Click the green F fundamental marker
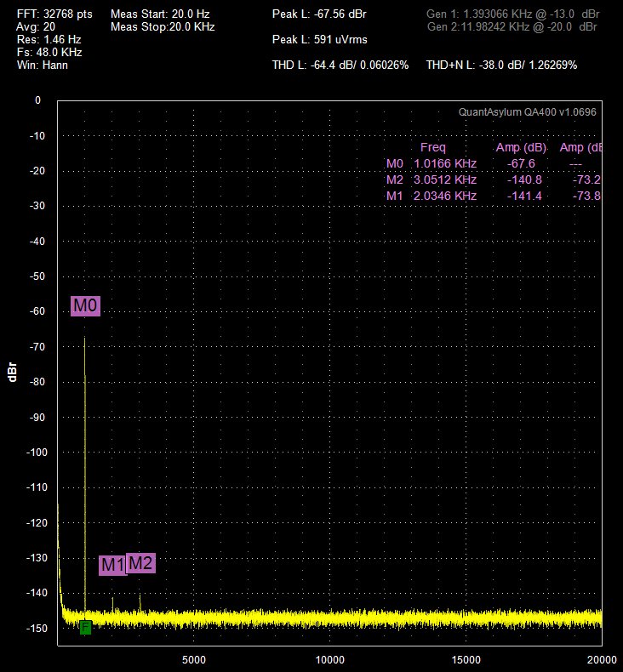This screenshot has width=623, height=672. (x=85, y=628)
